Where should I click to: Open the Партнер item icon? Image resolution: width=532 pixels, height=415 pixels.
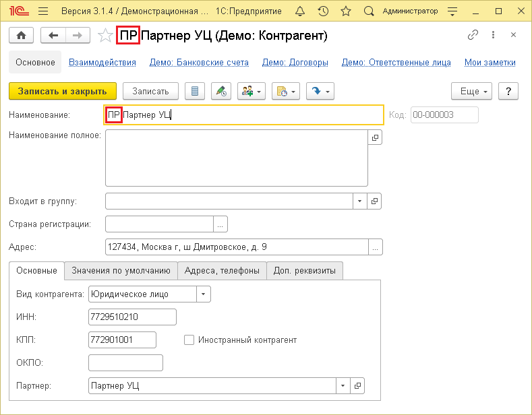coord(357,385)
